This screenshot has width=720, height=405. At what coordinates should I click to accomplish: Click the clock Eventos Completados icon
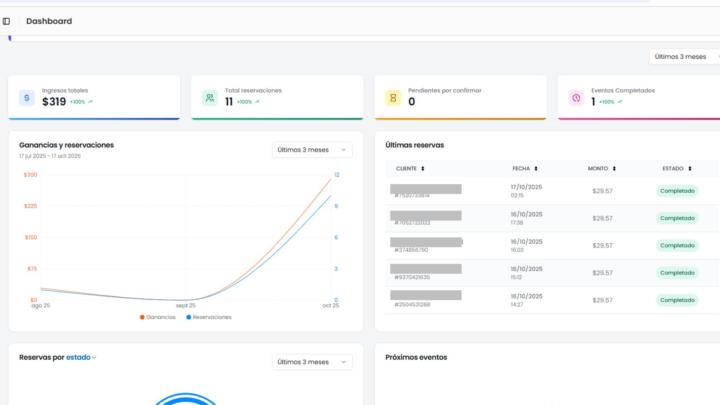[576, 98]
